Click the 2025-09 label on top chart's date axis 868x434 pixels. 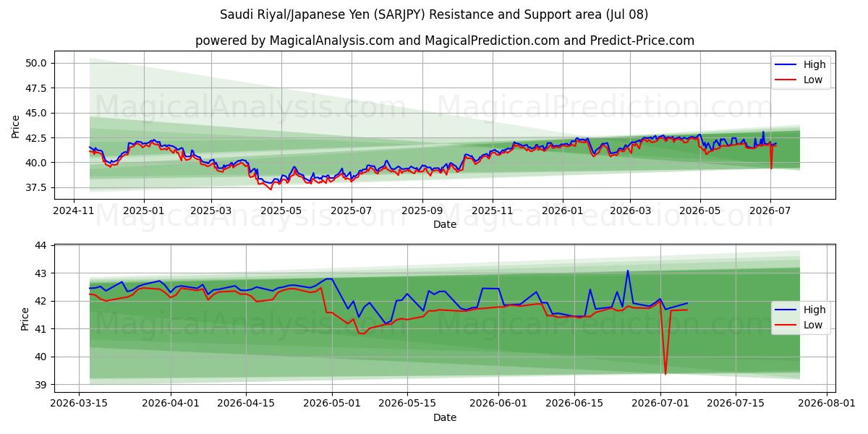click(x=422, y=210)
